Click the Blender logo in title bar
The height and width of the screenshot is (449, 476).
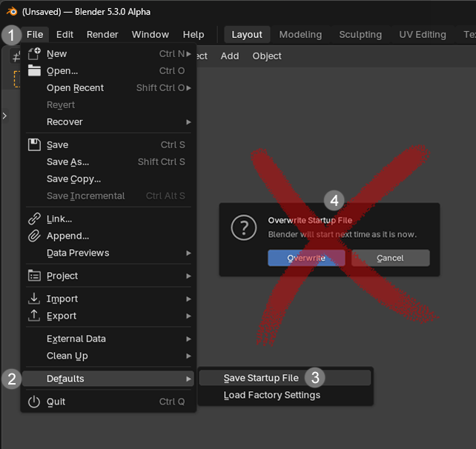coord(12,12)
